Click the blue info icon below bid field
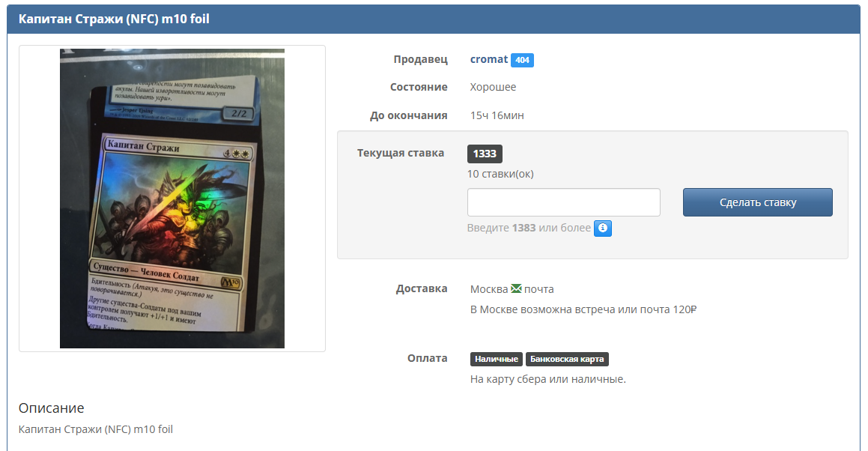Screen dimensions: 868x451 tap(603, 228)
